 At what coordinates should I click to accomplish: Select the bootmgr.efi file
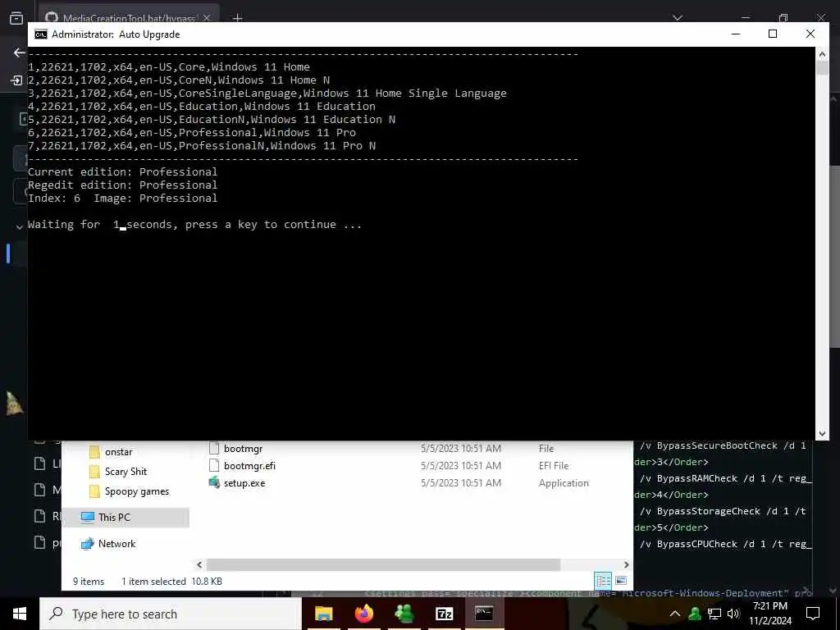pyautogui.click(x=249, y=466)
